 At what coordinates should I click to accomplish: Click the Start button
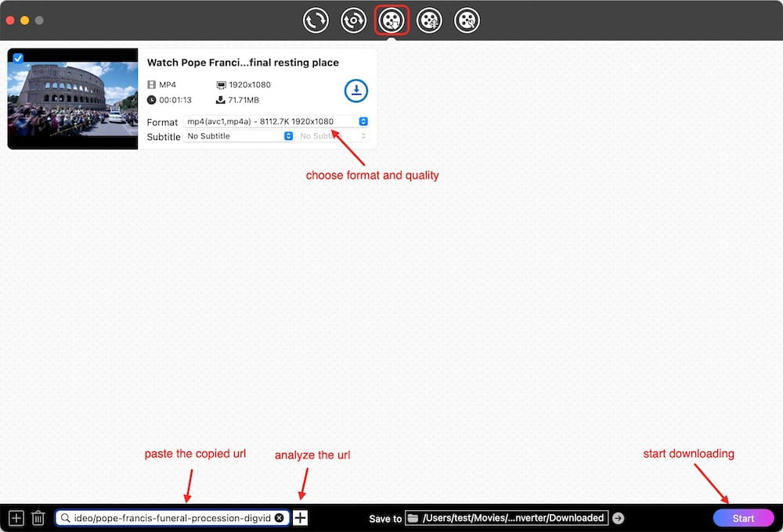pyautogui.click(x=743, y=518)
